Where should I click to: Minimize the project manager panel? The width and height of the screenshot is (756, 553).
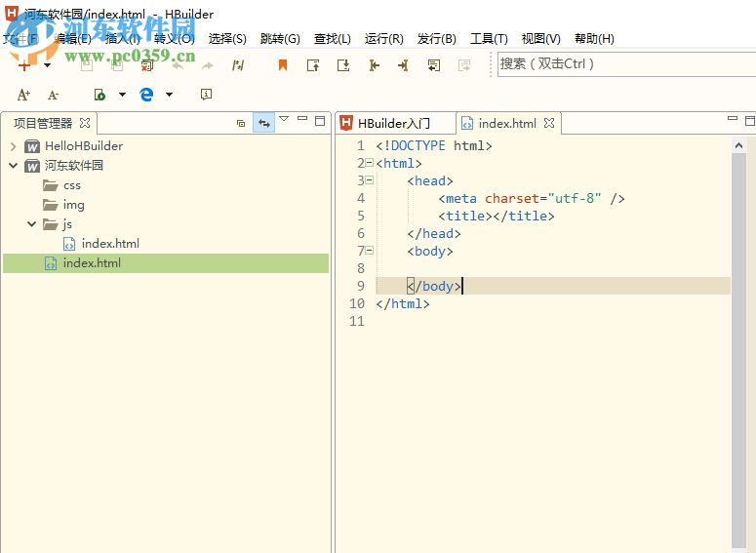[x=302, y=118]
